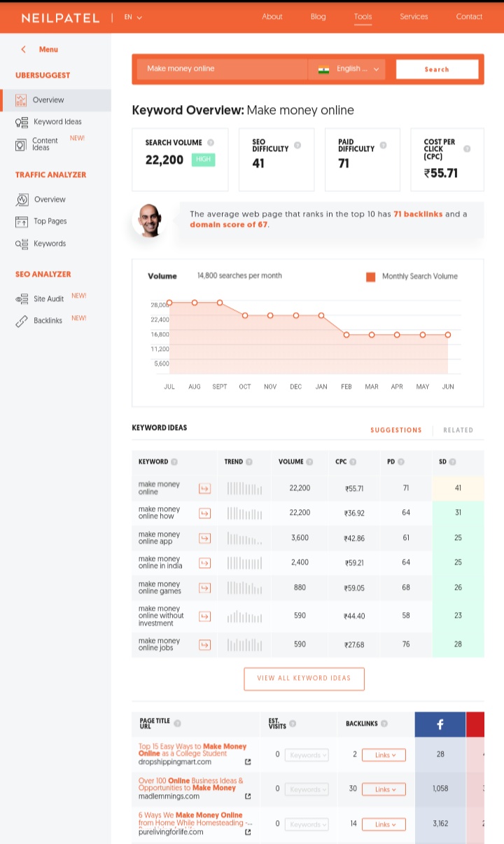Click the SEO Difficulty info icon
This screenshot has height=844, width=504.
point(297,145)
